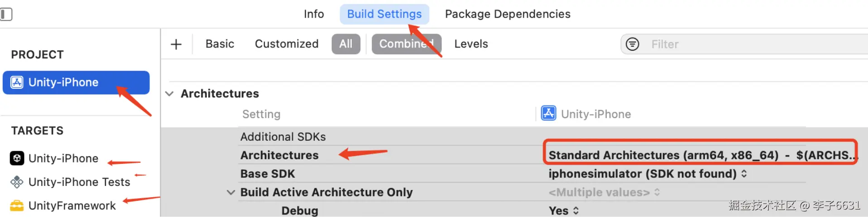This screenshot has width=868, height=219.
Task: Collapse Build Active Architecture Only row
Action: (231, 192)
